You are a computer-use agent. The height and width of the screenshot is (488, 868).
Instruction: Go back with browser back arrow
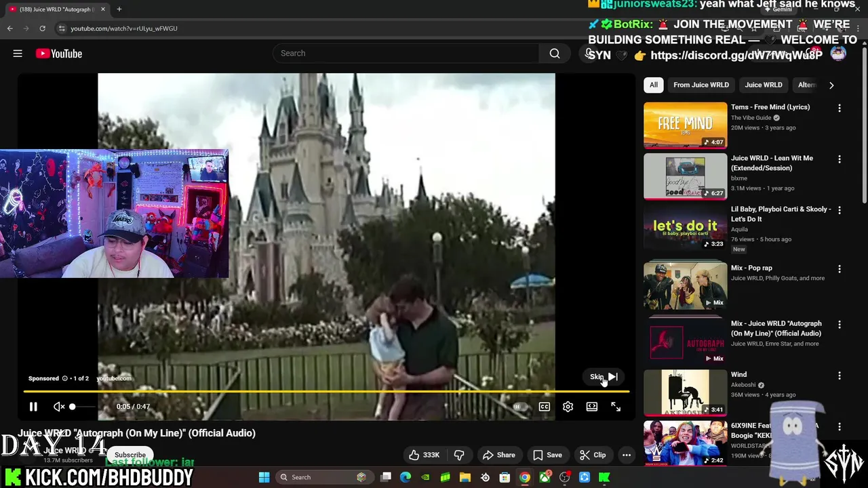pyautogui.click(x=9, y=28)
